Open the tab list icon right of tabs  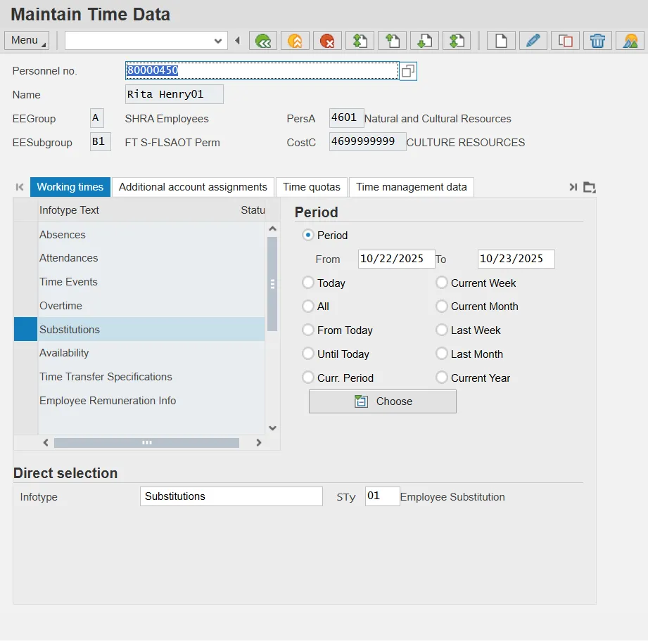tap(590, 187)
